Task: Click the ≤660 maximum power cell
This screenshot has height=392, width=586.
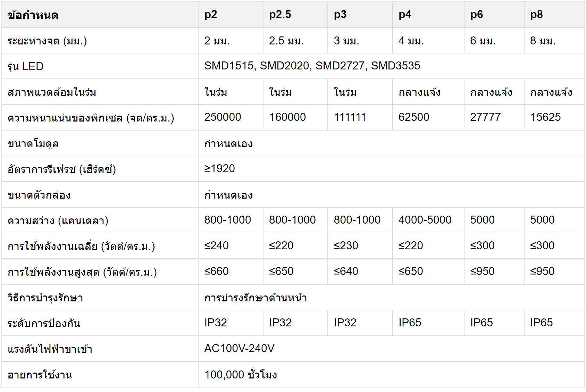Action: [x=231, y=272]
